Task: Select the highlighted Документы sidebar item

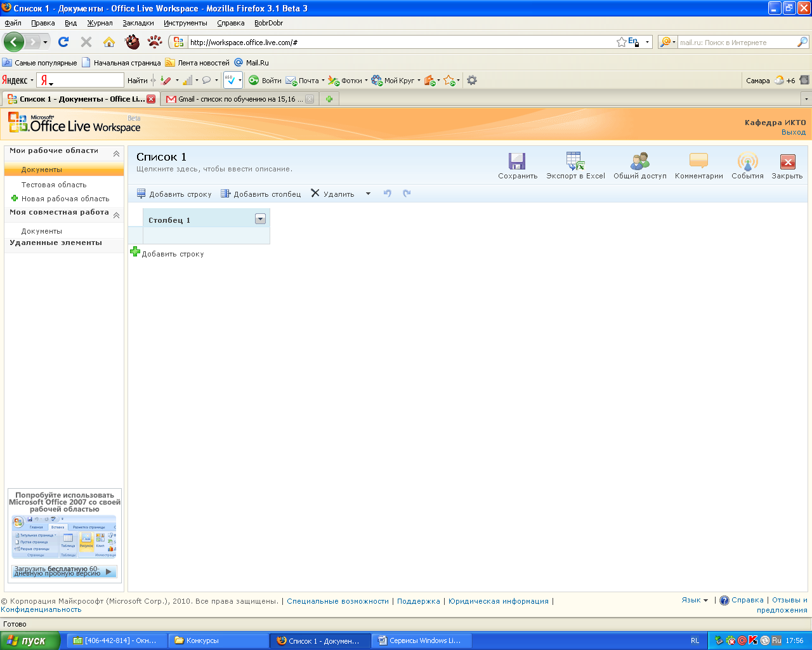Action: point(64,169)
